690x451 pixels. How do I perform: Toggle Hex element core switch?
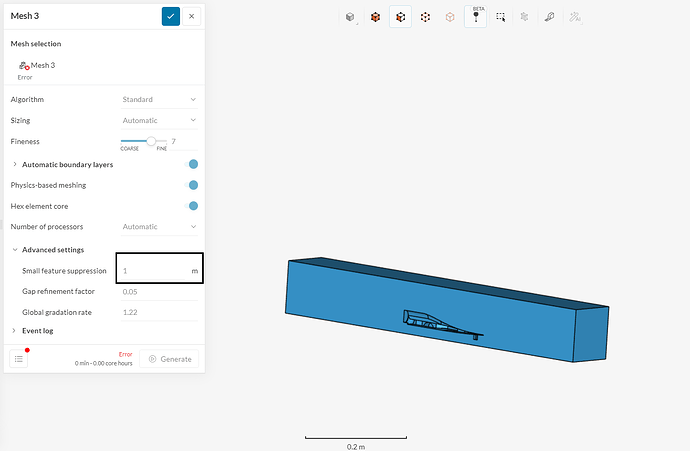[193, 206]
